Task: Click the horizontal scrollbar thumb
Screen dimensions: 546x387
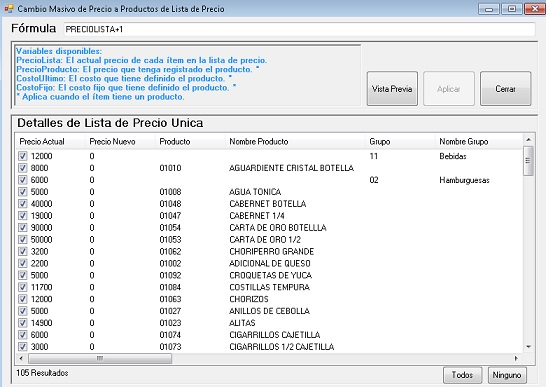Action: click(100, 358)
